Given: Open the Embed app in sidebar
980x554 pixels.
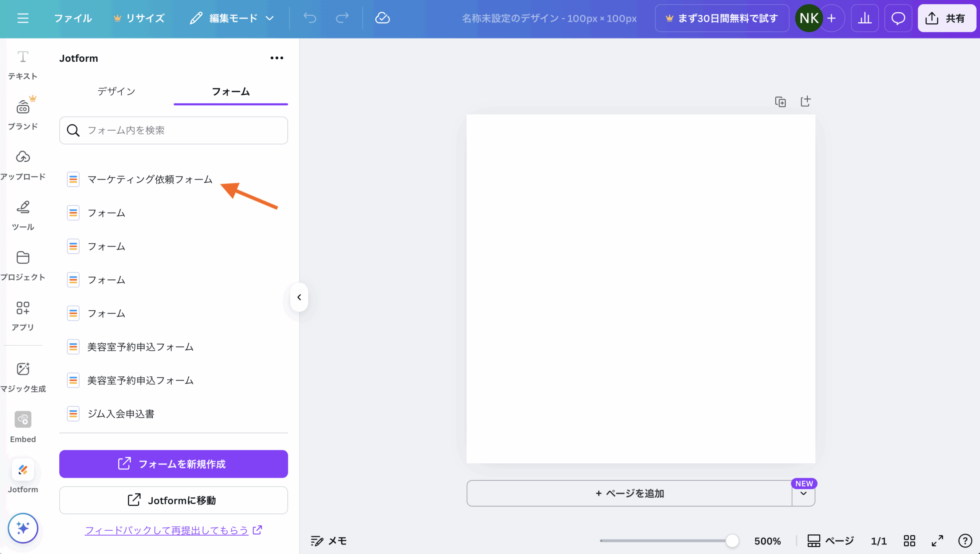Looking at the screenshot, I should tap(23, 427).
